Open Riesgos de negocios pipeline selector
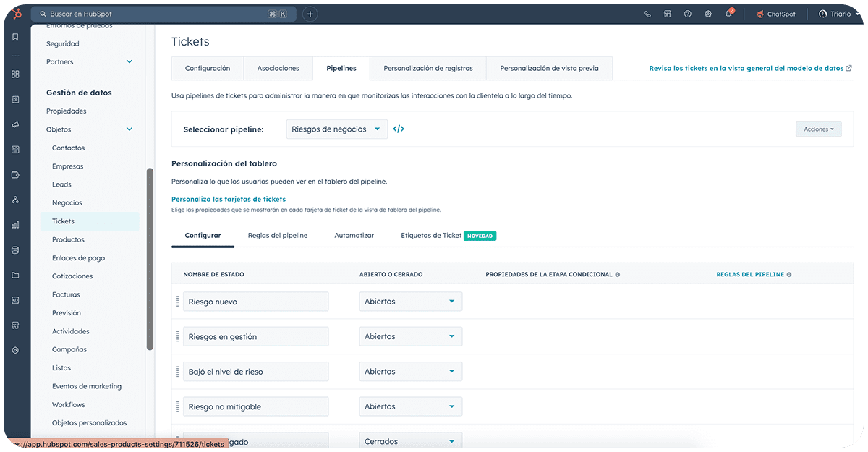This screenshot has width=868, height=452. click(x=337, y=129)
